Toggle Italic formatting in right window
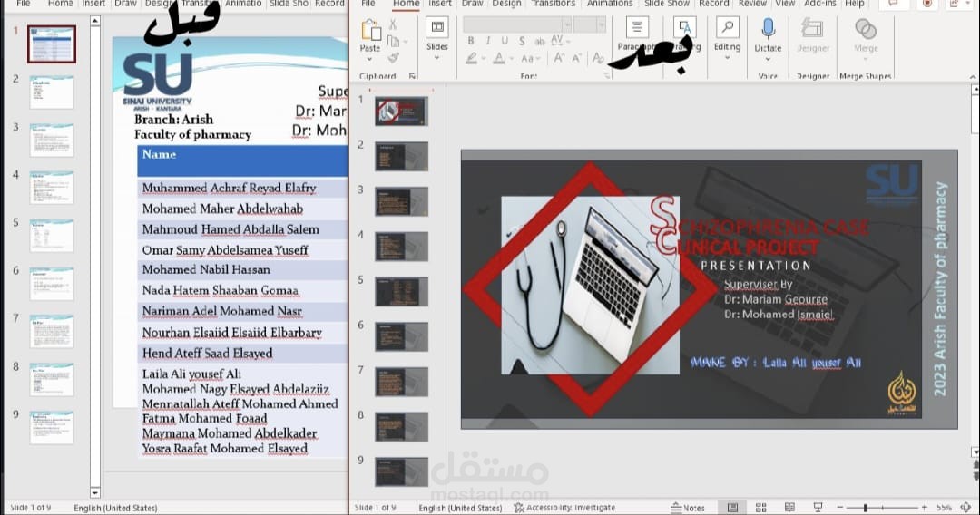 click(x=487, y=41)
